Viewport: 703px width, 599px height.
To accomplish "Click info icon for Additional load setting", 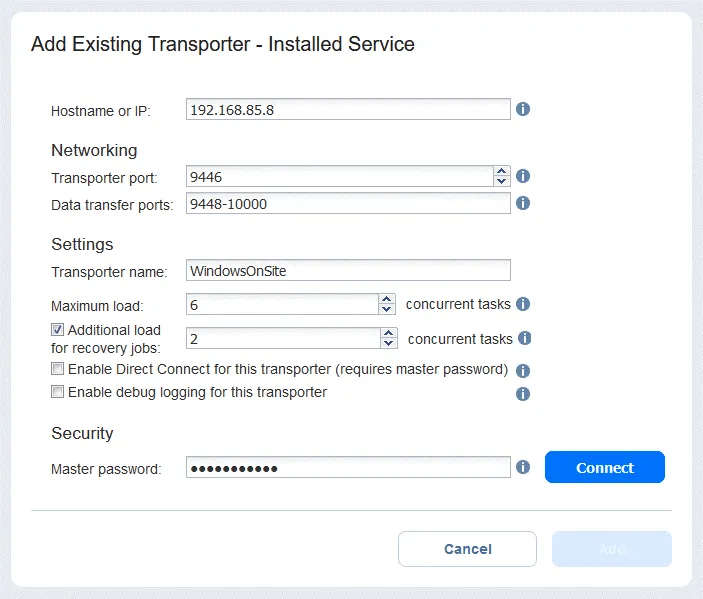I will pyautogui.click(x=524, y=338).
